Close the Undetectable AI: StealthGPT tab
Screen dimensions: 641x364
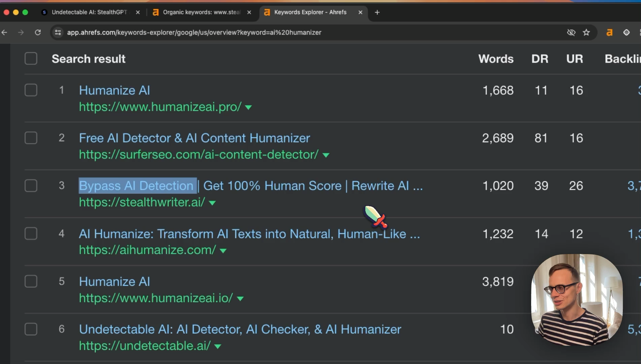tap(138, 12)
